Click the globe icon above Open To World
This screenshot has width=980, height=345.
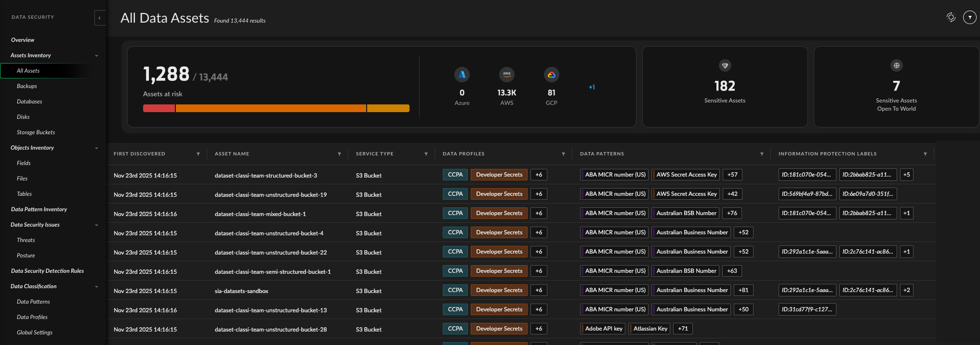click(x=896, y=65)
